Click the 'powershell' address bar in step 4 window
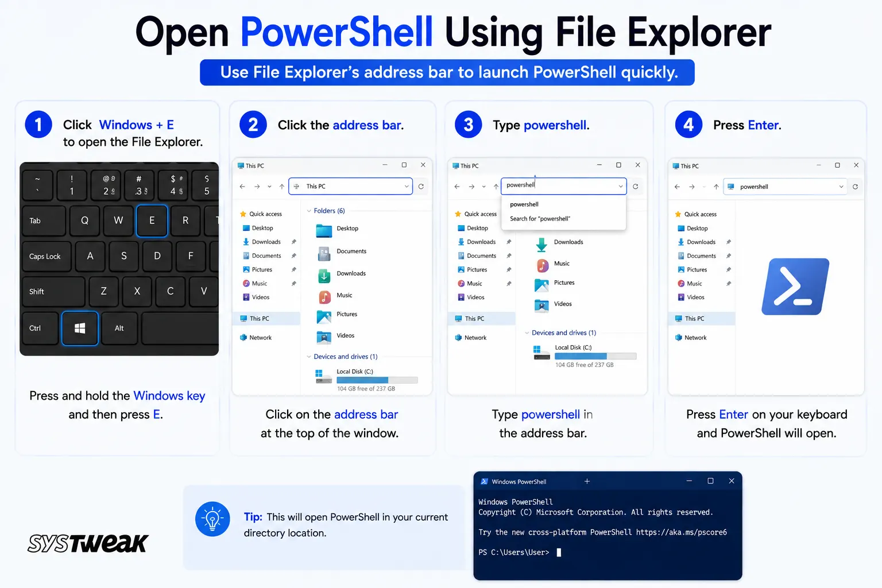882x588 pixels. [785, 187]
